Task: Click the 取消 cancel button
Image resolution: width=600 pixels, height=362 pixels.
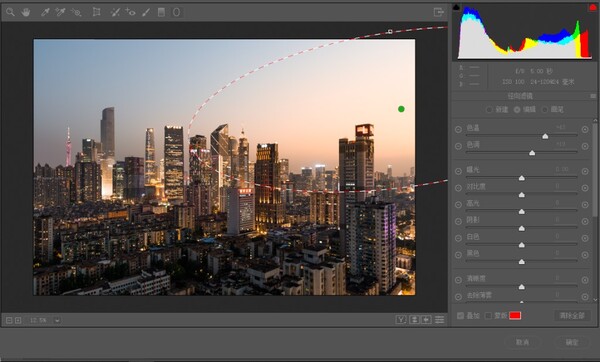Action: coord(522,342)
